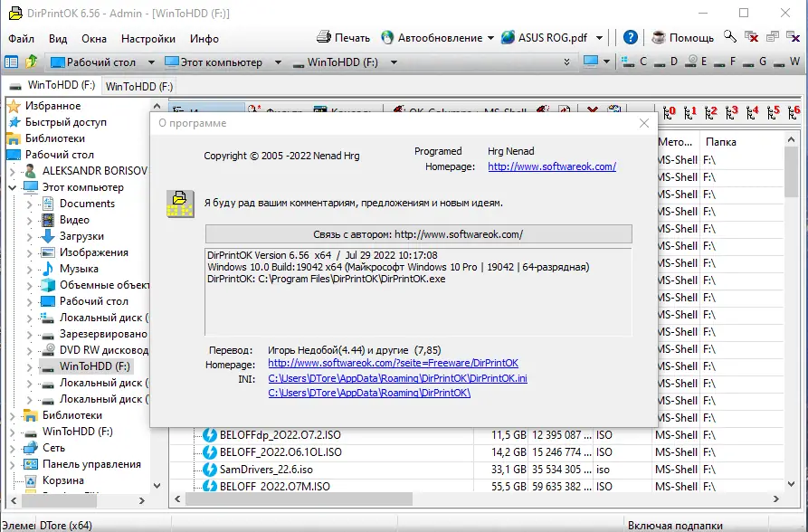Image resolution: width=808 pixels, height=532 pixels.
Task: Close the О программе dialog
Action: click(644, 123)
